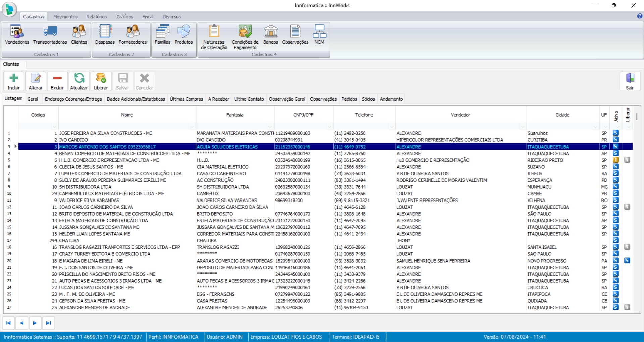The width and height of the screenshot is (644, 342).
Task: Sort by the Nome column header
Action: [127, 115]
